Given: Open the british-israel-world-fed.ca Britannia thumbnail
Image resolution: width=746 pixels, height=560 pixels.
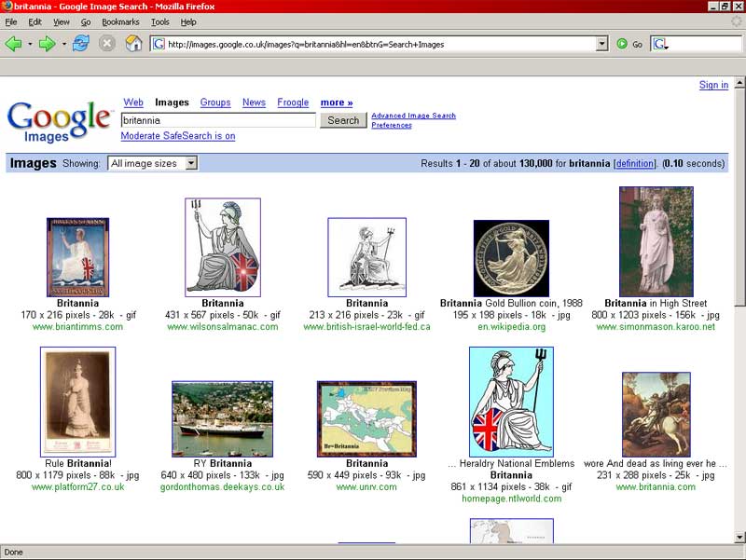Looking at the screenshot, I should pos(366,257).
